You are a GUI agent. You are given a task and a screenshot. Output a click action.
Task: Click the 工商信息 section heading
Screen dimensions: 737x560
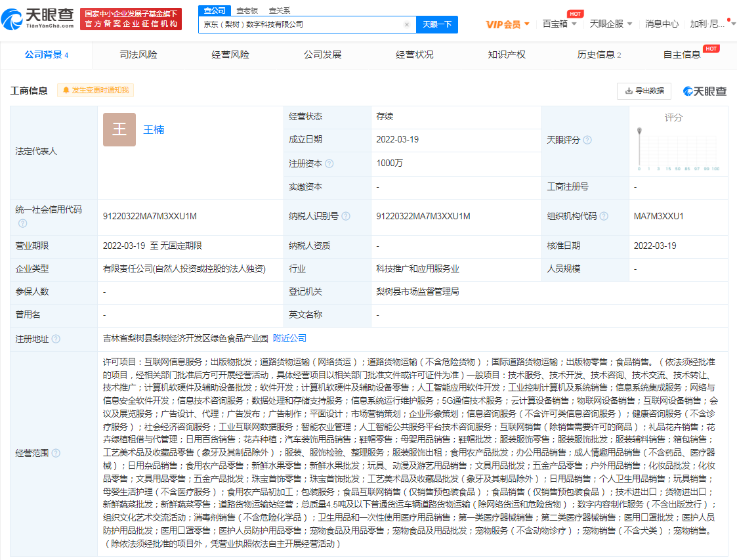point(29,91)
